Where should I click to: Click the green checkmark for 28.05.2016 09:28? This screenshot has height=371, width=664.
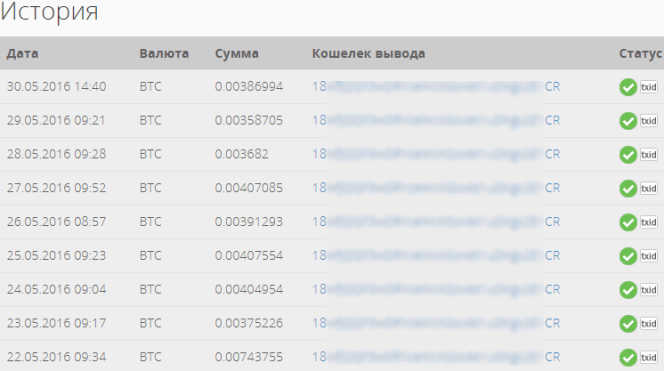628,155
